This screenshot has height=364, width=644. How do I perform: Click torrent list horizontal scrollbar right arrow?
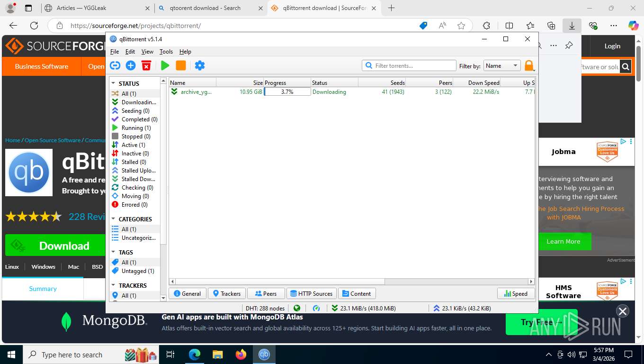tap(531, 282)
